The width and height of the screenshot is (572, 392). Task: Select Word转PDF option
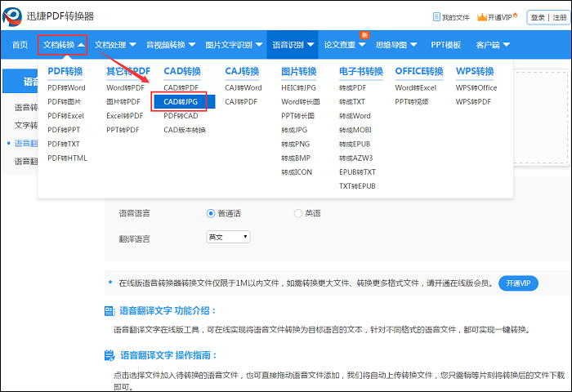click(126, 88)
